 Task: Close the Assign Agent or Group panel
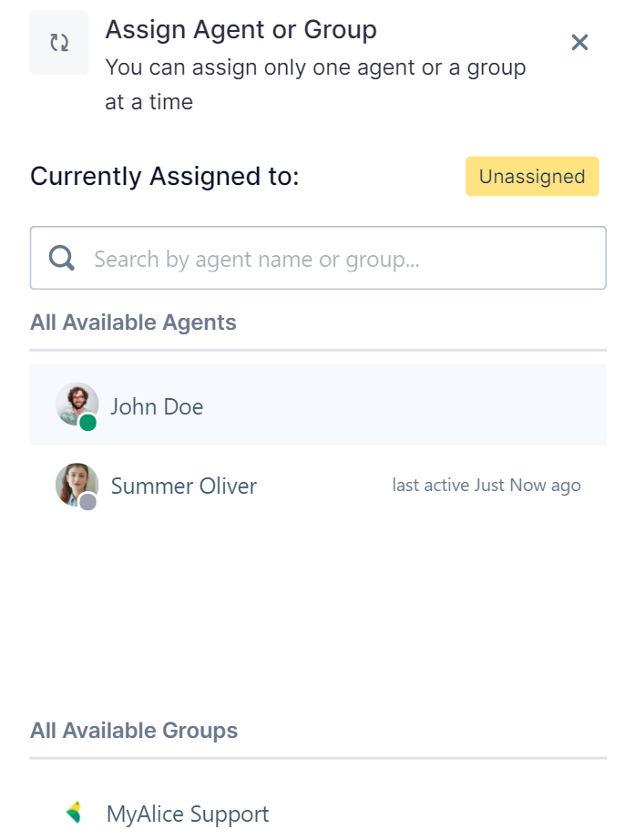coord(579,42)
